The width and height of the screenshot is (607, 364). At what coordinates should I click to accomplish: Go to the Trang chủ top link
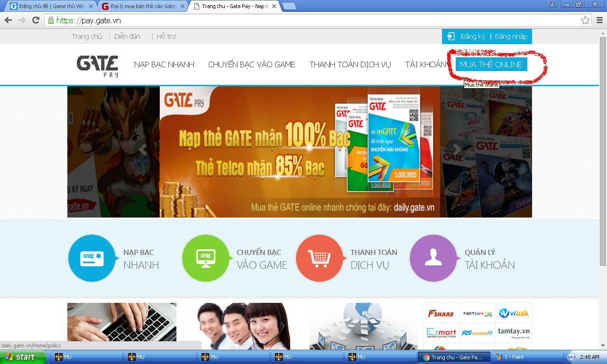(x=87, y=36)
